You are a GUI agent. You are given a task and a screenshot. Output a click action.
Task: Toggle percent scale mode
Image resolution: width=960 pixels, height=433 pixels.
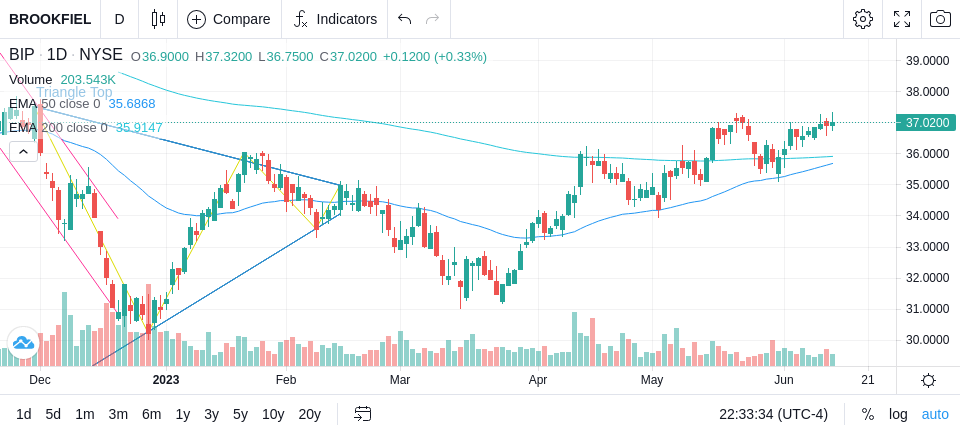868,415
